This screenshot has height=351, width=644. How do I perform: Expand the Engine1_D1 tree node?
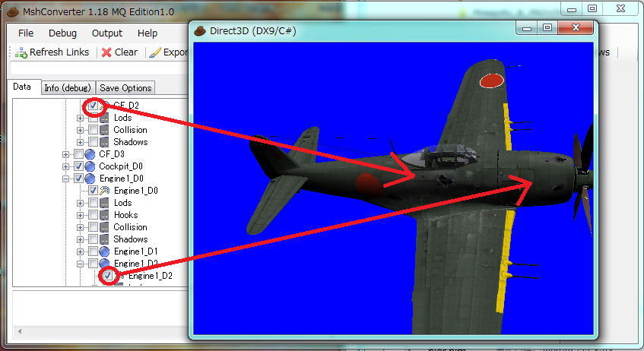click(x=80, y=251)
